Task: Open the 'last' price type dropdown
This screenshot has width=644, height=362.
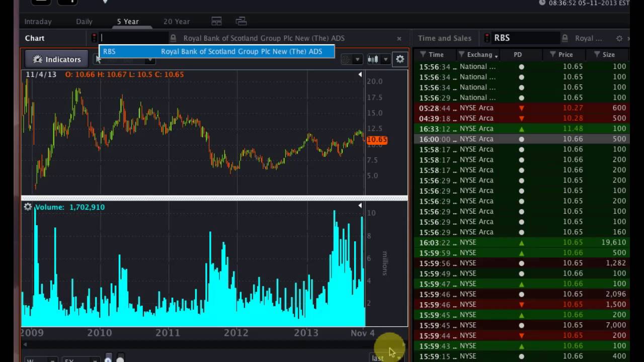Action: tap(386, 357)
